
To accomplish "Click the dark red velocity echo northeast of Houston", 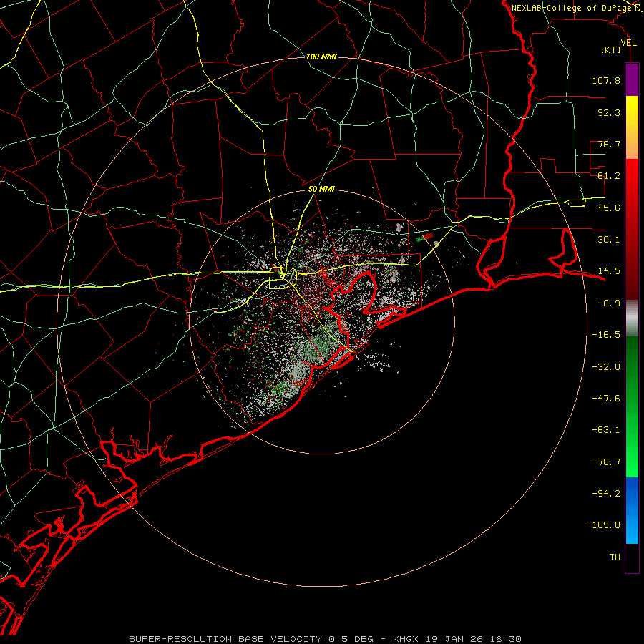I will pyautogui.click(x=428, y=236).
